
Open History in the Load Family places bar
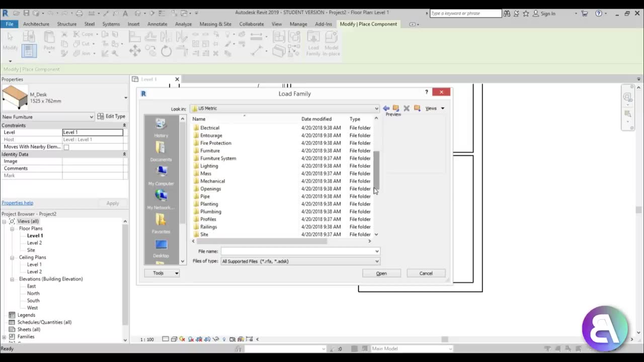(x=161, y=128)
